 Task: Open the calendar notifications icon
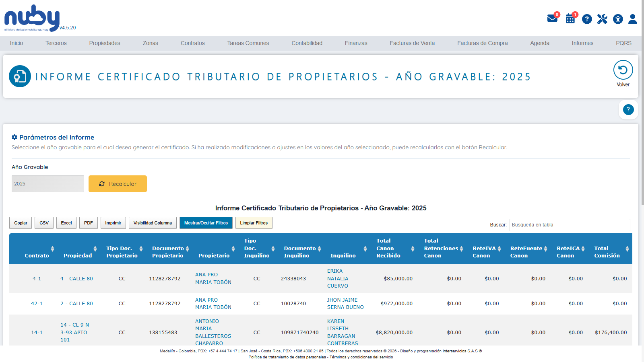pos(570,19)
